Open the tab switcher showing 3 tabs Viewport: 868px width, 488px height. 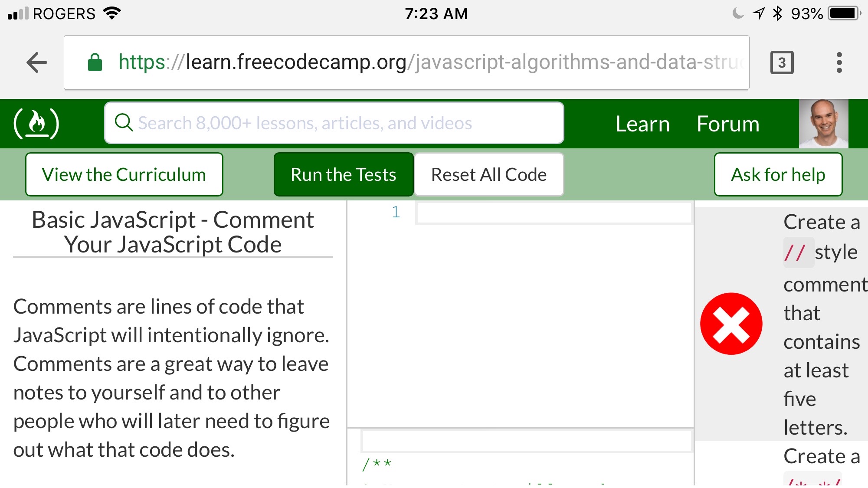click(x=782, y=62)
